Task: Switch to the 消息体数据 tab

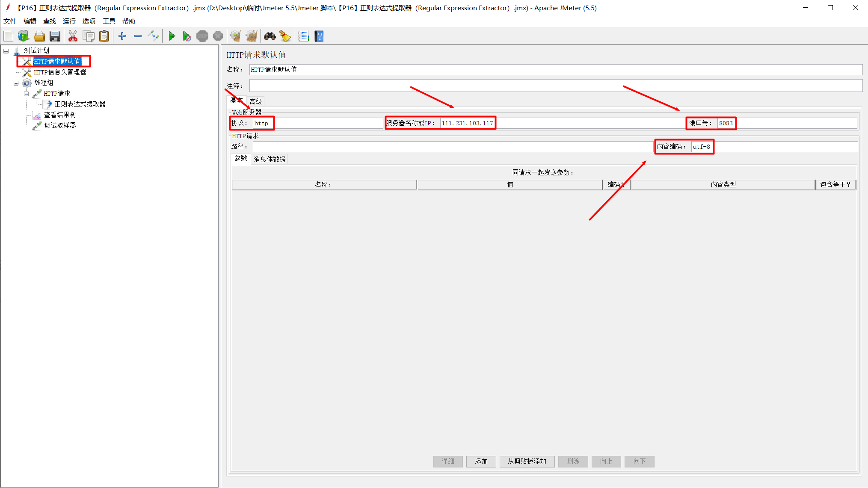Action: (270, 159)
